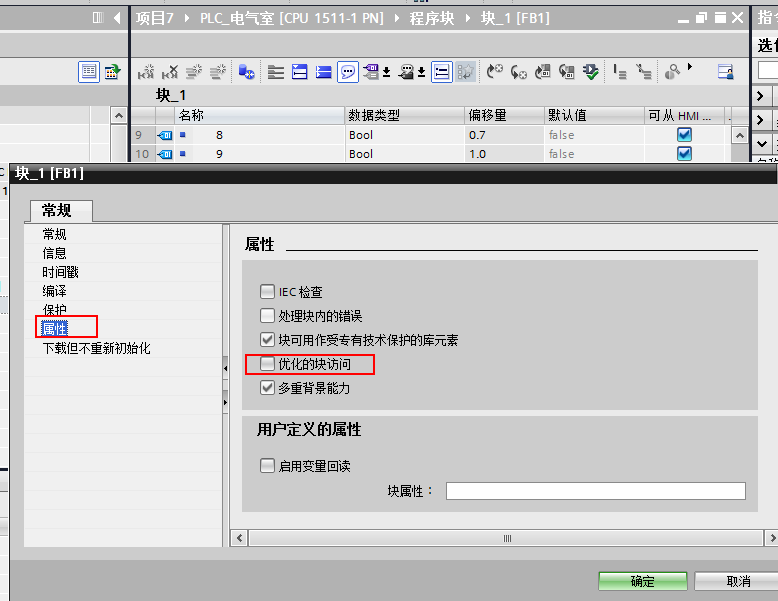Click breadcrumb arrow before 程序块

pyautogui.click(x=397, y=18)
